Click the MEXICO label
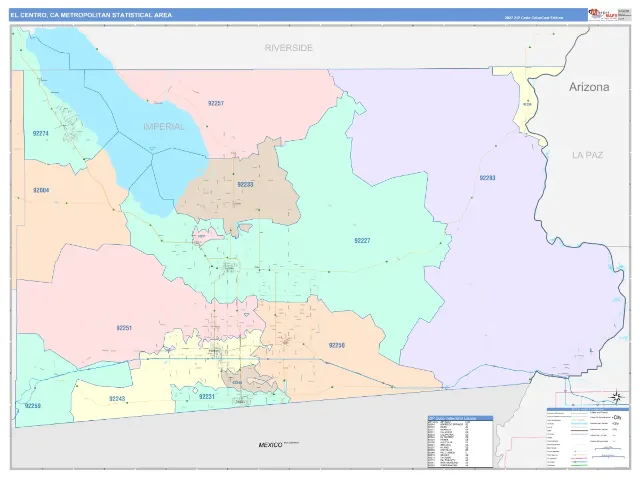640x480 pixels. pos(270,444)
